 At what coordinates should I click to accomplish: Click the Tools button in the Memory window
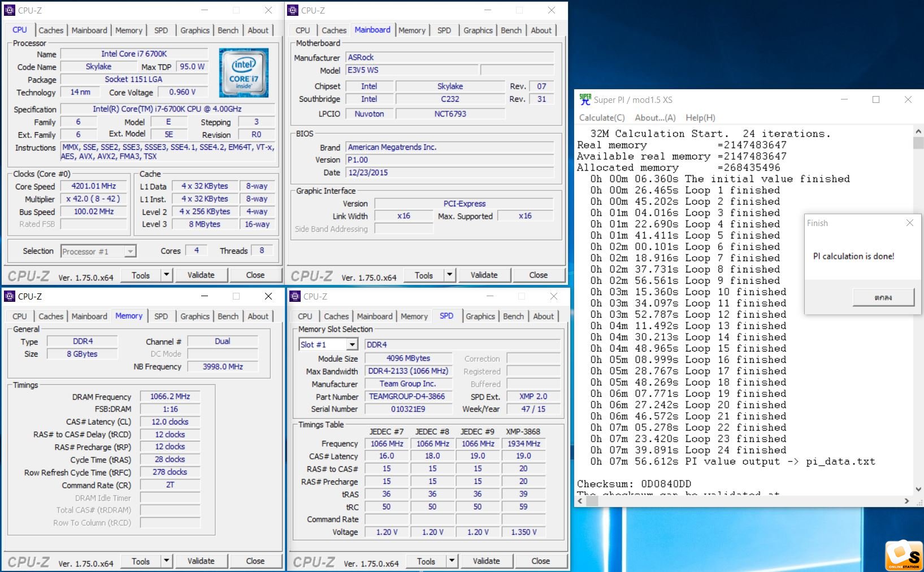coord(141,561)
